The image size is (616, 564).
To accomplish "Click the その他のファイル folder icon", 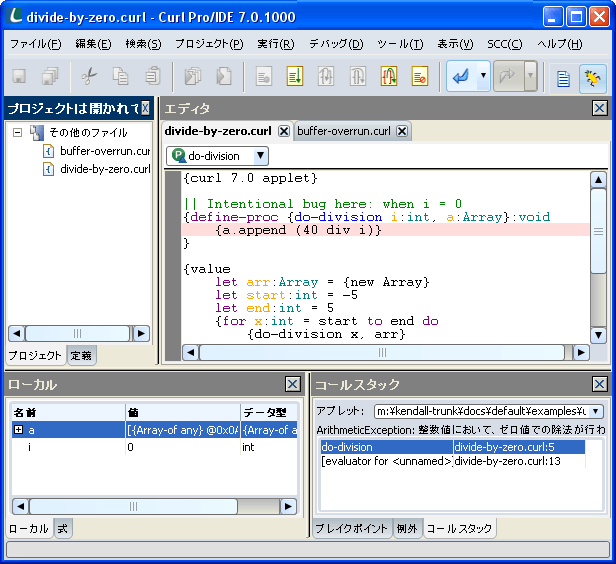I will [x=37, y=133].
